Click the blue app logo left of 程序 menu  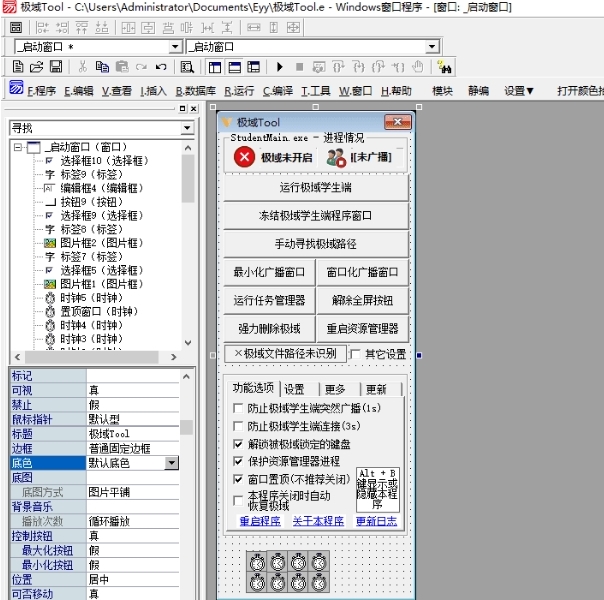(x=16, y=87)
